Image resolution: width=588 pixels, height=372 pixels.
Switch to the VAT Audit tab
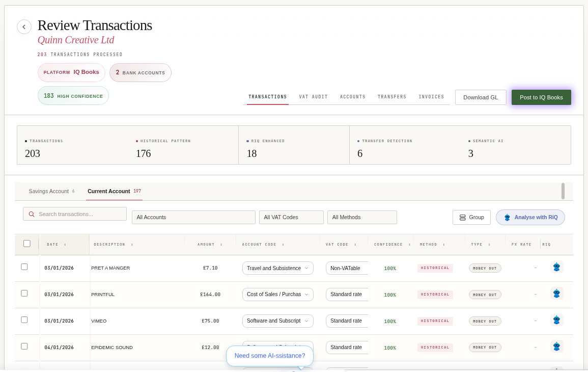(x=313, y=97)
